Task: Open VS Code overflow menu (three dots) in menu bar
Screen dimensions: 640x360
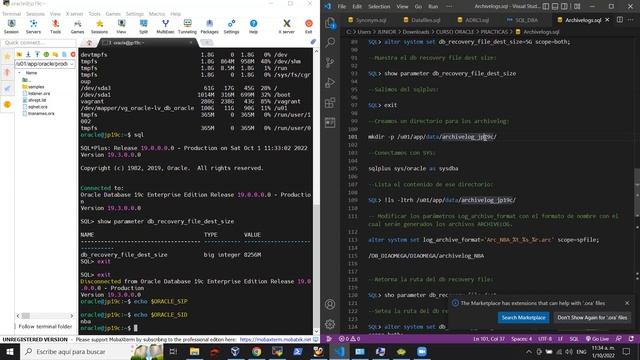Action: [449, 7]
